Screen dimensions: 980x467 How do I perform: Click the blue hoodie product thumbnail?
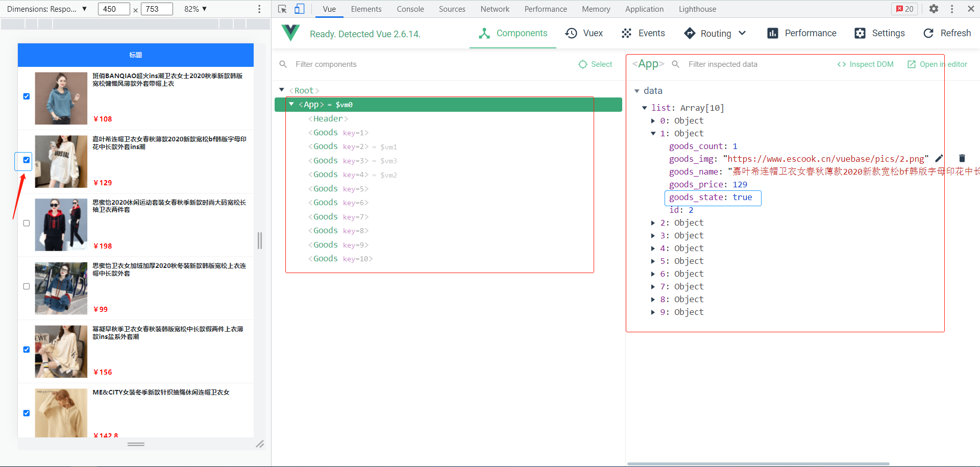(x=61, y=99)
